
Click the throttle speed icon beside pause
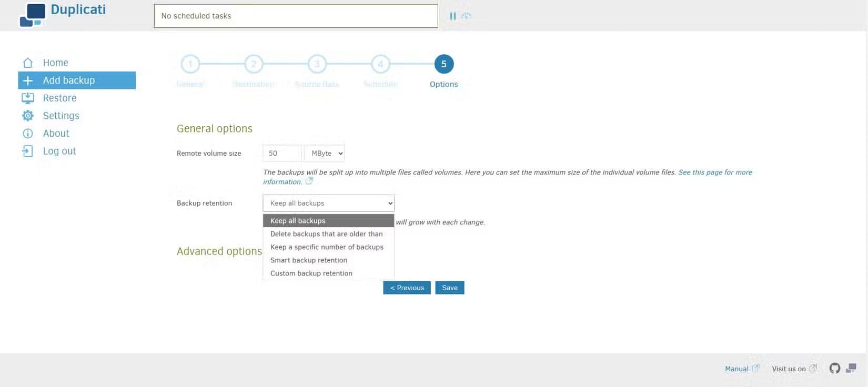466,16
